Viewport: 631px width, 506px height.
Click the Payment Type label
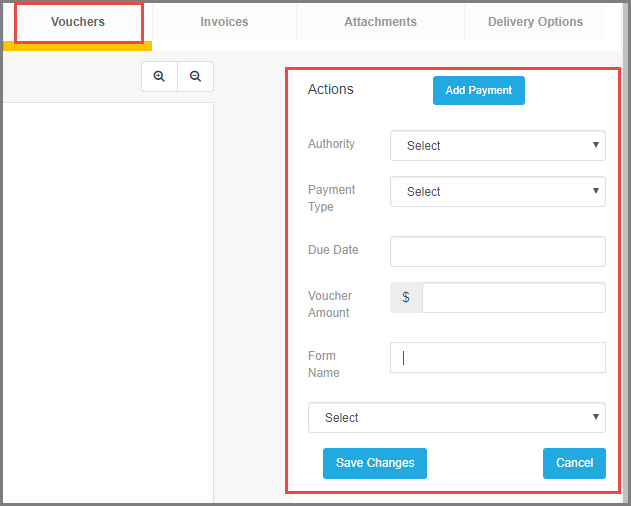coord(332,198)
